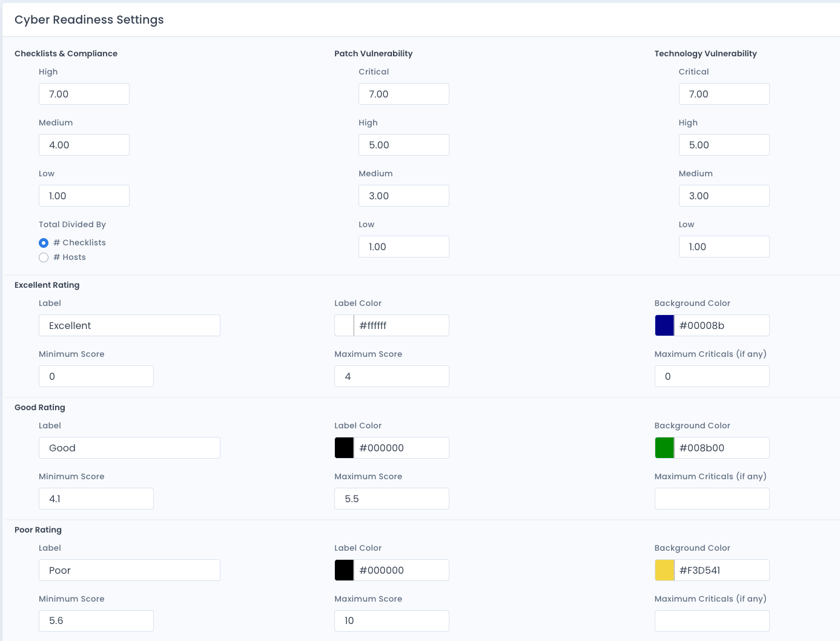Click the Good Rating black label swatch

click(x=344, y=448)
